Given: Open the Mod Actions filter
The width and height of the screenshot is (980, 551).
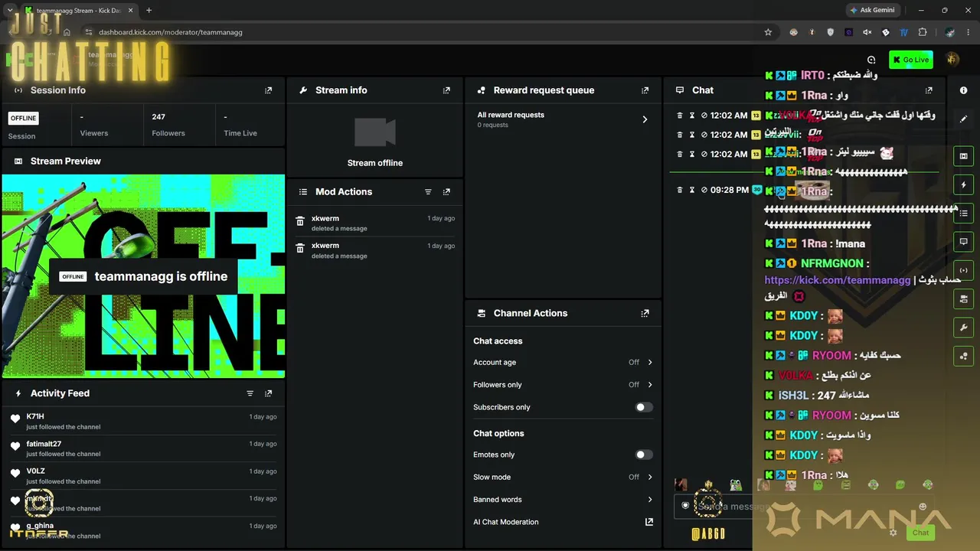Looking at the screenshot, I should coord(428,192).
